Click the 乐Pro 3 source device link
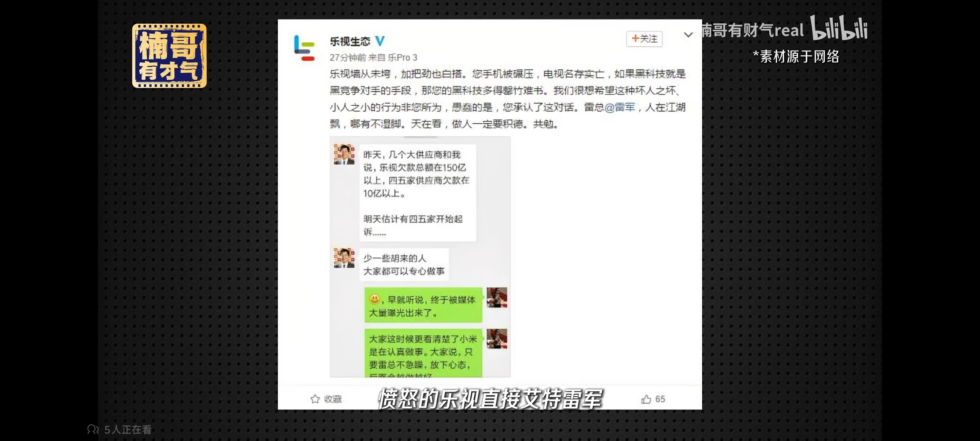The image size is (980, 441). coord(402,58)
